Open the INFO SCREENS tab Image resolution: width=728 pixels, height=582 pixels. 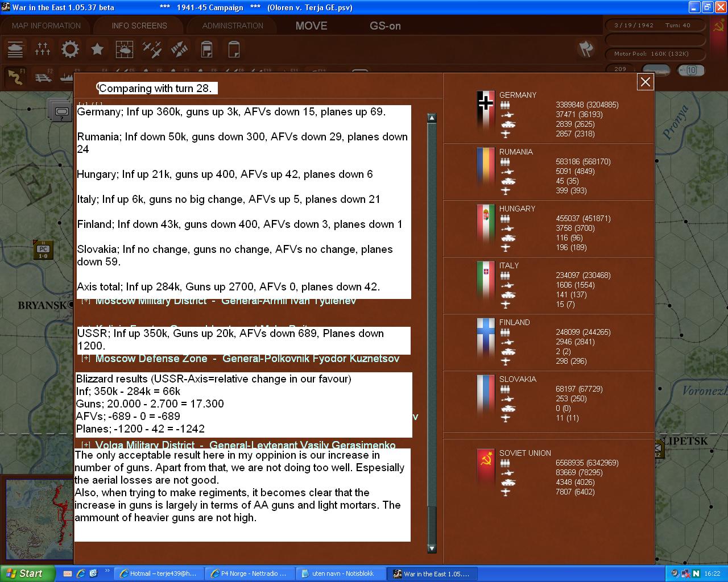click(x=139, y=26)
